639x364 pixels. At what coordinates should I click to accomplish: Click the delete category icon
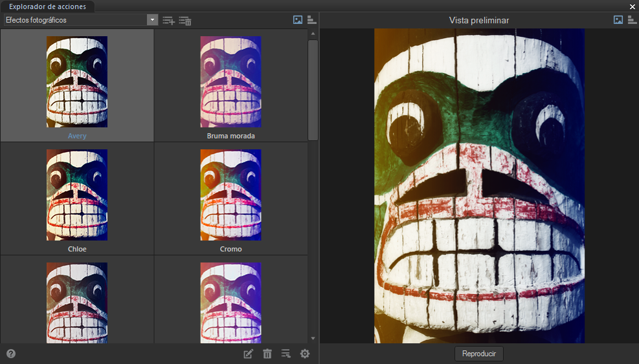tap(185, 20)
